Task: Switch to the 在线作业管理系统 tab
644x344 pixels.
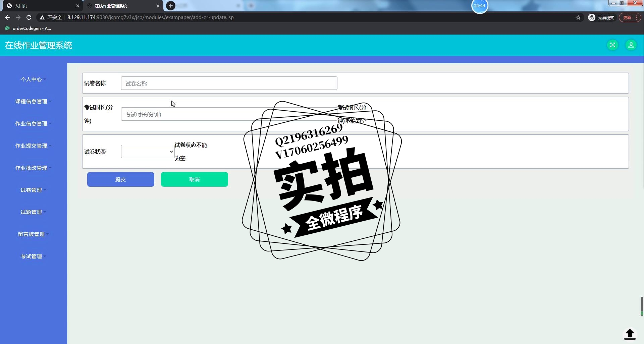Action: click(123, 6)
